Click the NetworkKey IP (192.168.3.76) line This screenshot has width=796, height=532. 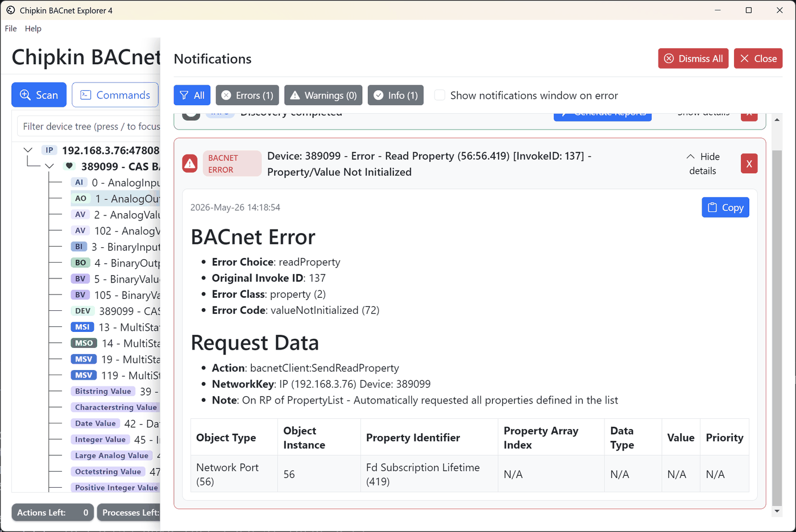click(321, 384)
